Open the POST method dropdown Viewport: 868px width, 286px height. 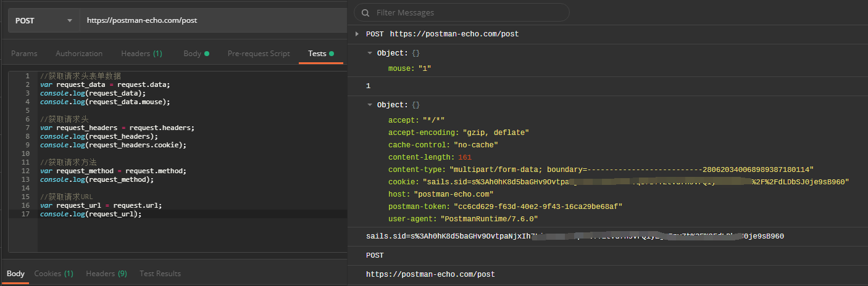44,20
